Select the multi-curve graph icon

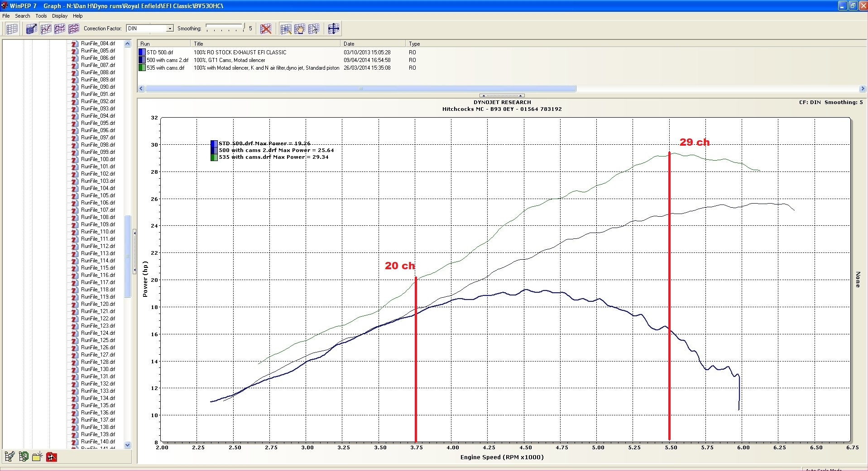click(x=74, y=29)
